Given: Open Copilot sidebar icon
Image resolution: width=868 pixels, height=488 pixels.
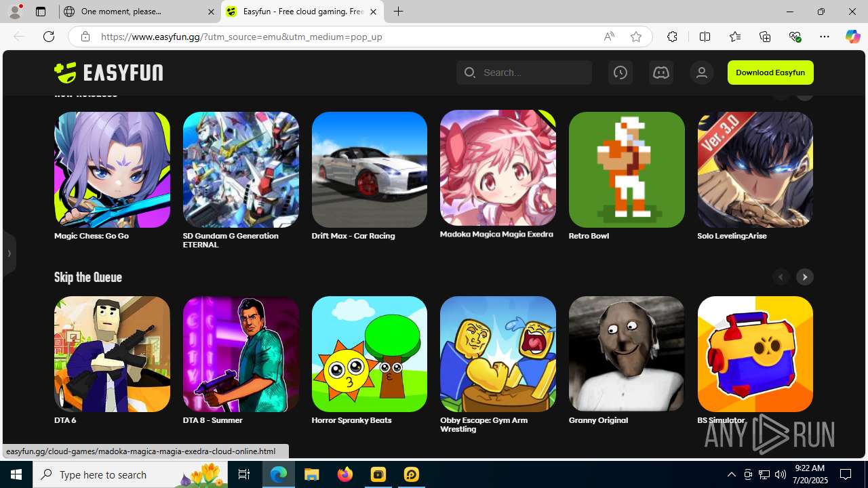Looking at the screenshot, I should click(852, 37).
